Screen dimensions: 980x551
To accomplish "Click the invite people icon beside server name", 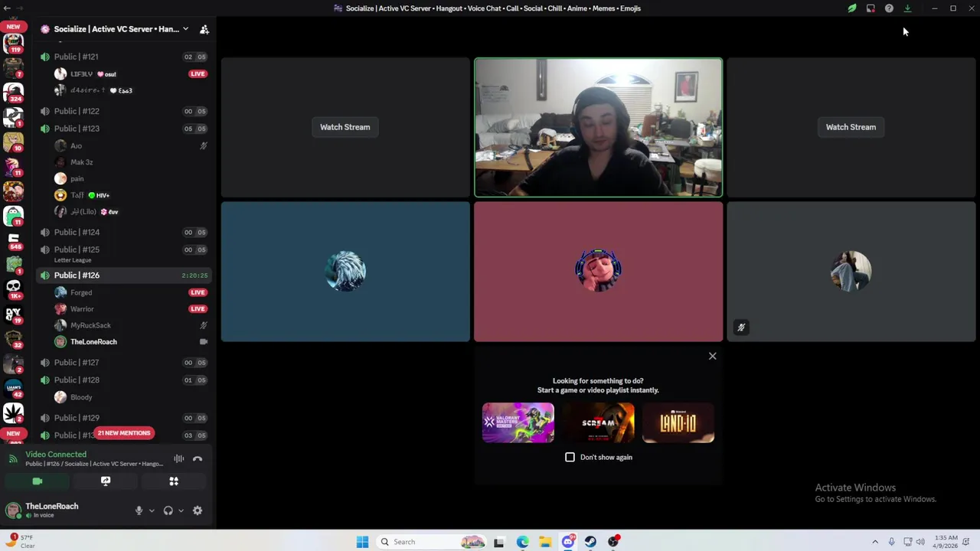I will [204, 29].
